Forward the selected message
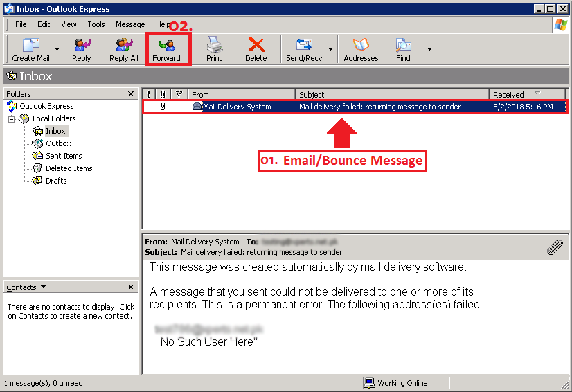Viewport: 572px width, 392px height. [x=166, y=49]
